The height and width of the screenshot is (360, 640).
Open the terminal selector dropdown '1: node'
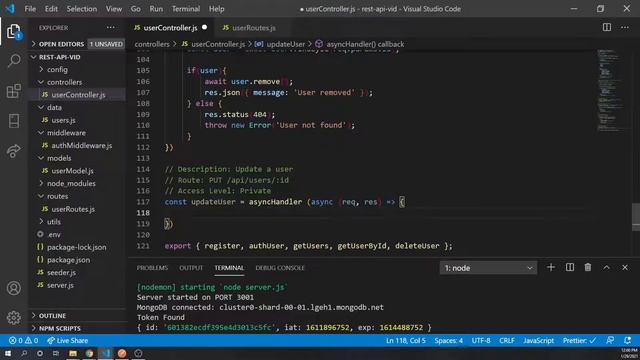click(488, 268)
